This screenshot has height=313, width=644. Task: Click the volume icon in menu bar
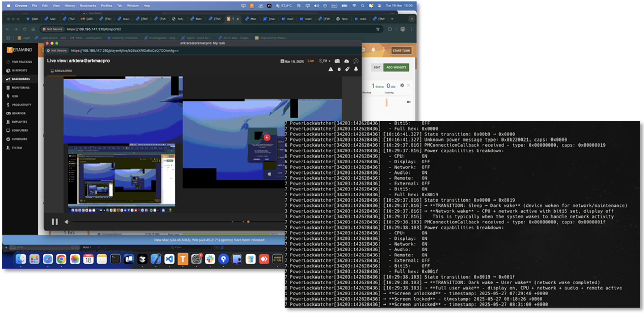click(316, 6)
